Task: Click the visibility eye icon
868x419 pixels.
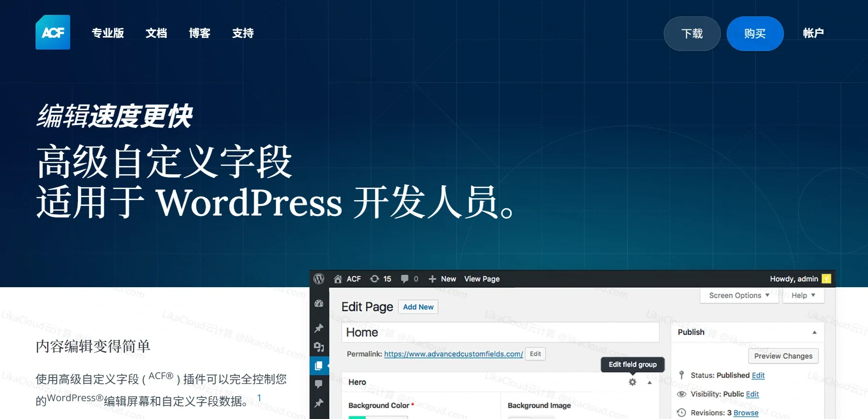Action: click(682, 394)
